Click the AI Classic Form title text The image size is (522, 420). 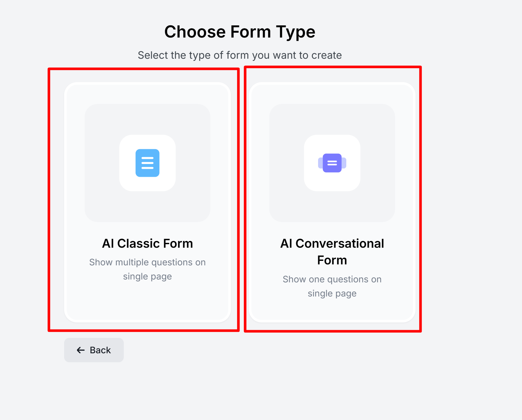pyautogui.click(x=147, y=243)
